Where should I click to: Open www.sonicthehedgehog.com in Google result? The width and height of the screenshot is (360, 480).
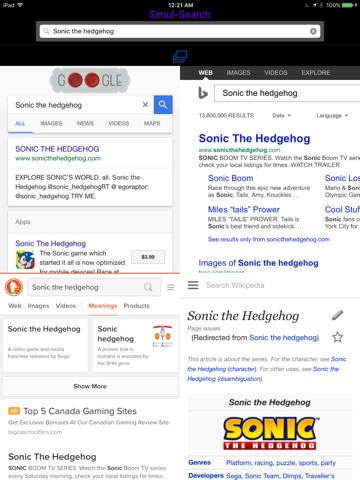(x=58, y=158)
